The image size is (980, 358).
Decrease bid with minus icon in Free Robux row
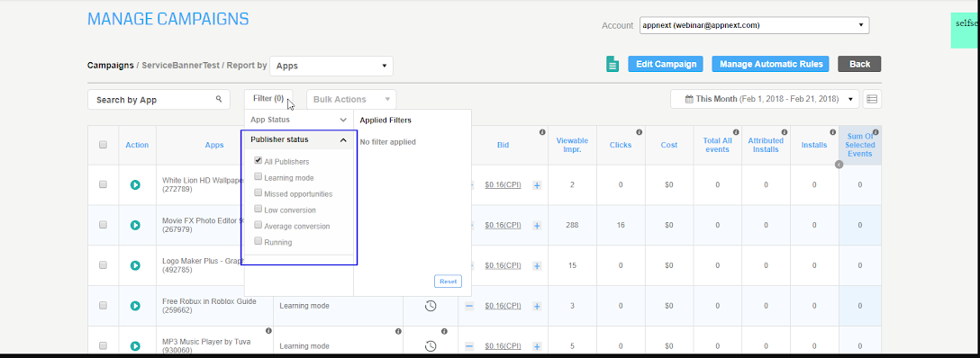coord(469,306)
